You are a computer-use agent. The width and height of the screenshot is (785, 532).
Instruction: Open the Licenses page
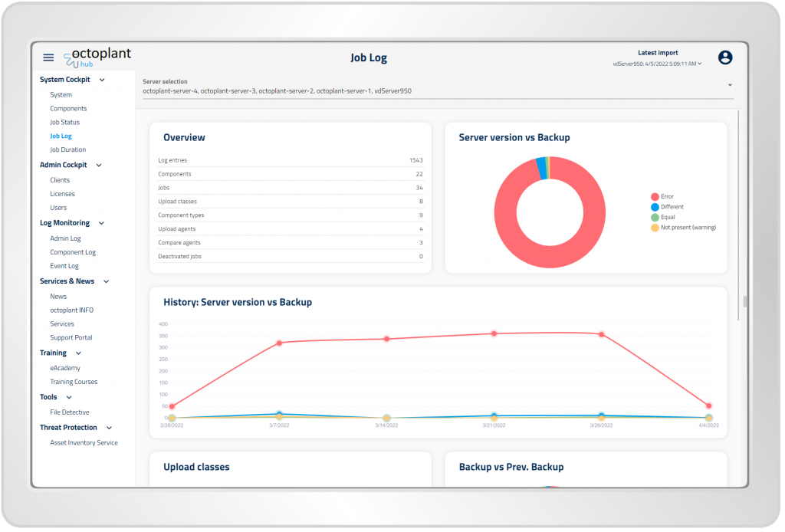62,194
